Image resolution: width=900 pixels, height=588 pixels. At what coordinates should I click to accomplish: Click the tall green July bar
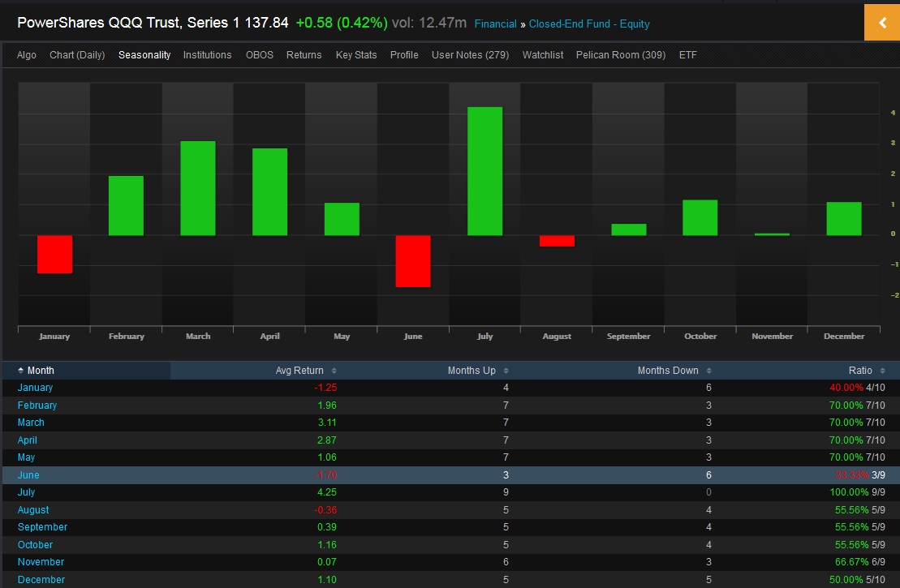click(x=485, y=171)
